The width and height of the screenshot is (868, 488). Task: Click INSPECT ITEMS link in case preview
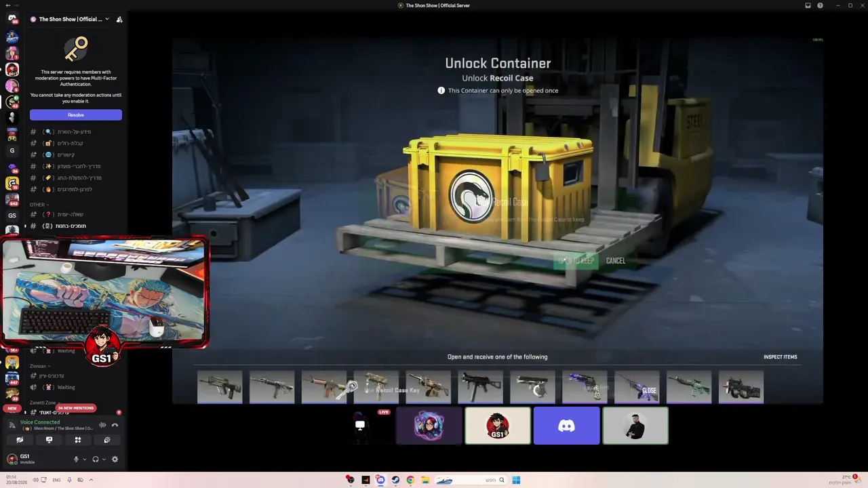(x=781, y=357)
